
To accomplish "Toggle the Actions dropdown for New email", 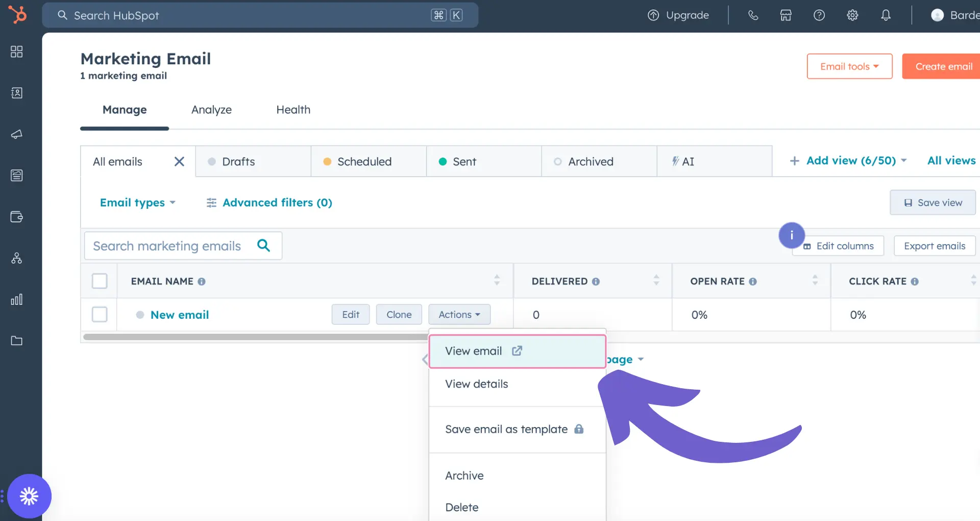I will [x=459, y=315].
